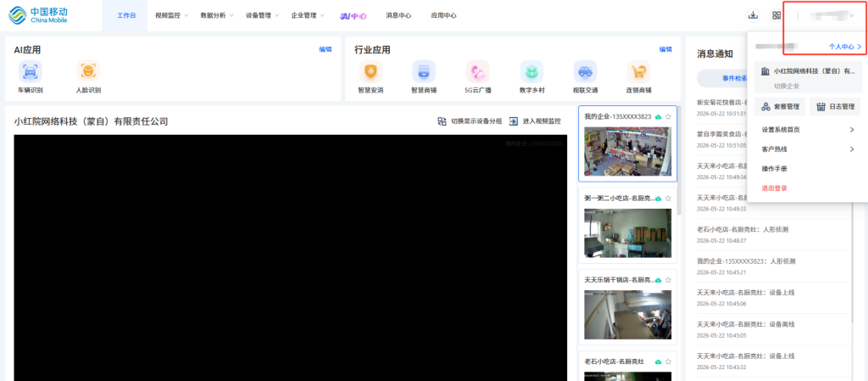Open the 设备上线 notification at 10:45:06

point(773,297)
